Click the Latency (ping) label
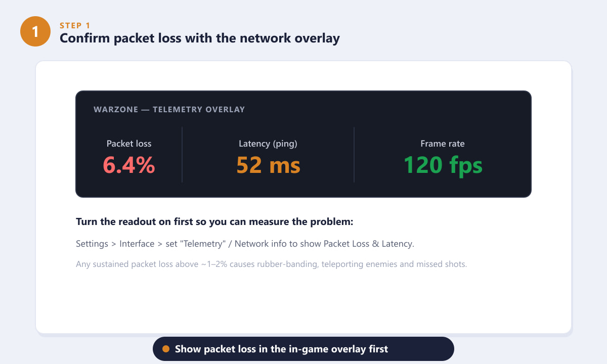Viewport: 607px width, 364px height. [268, 144]
